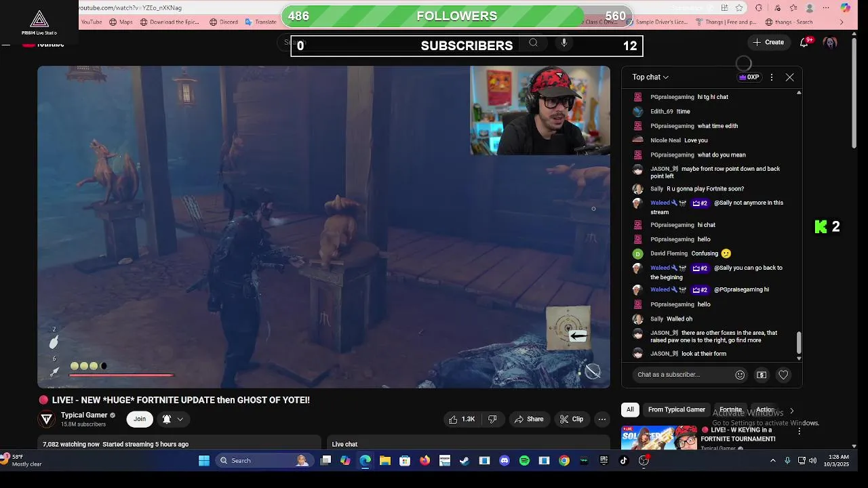Viewport: 868px width, 488px height.
Task: Open live chat three-dot options menu
Action: click(771, 77)
